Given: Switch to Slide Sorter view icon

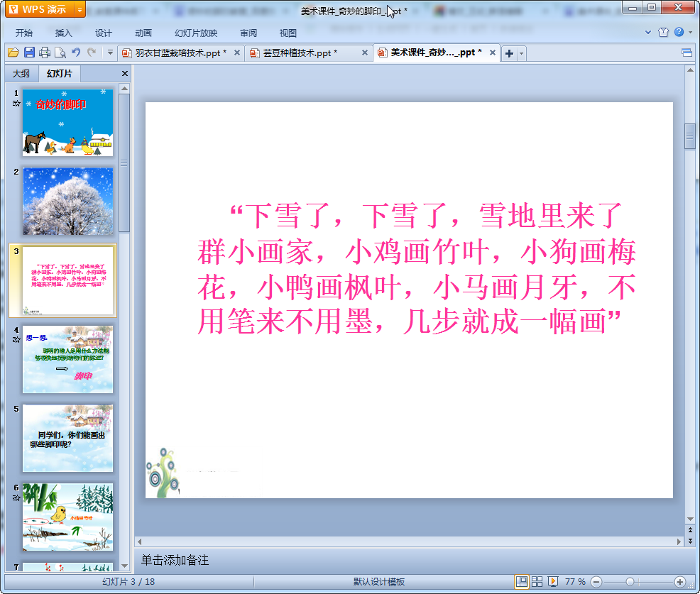Looking at the screenshot, I should coord(537,581).
